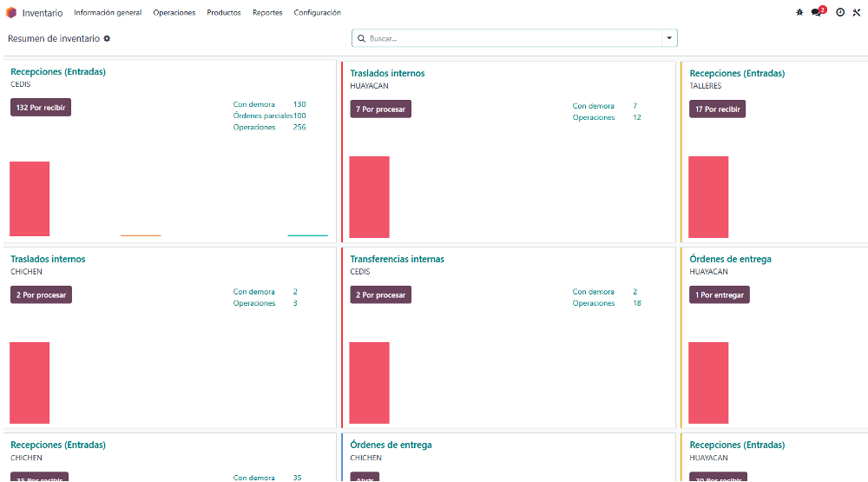Viewport: 868px width, 482px height.
Task: Expand the search options dropdown arrow
Action: click(x=669, y=38)
